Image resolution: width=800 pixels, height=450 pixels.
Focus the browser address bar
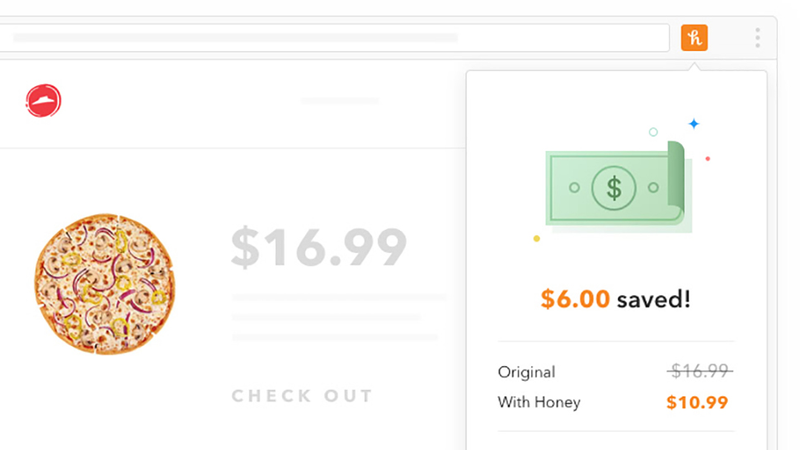334,38
